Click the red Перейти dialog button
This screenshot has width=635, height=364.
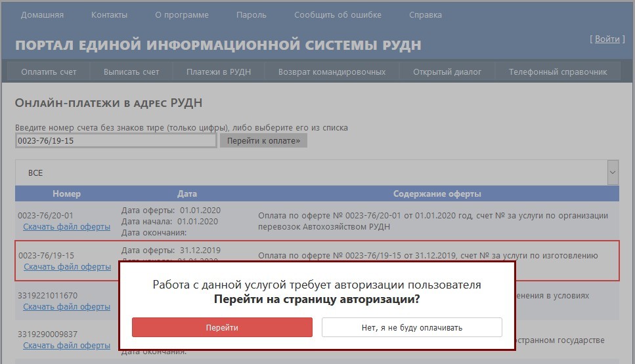coord(222,327)
